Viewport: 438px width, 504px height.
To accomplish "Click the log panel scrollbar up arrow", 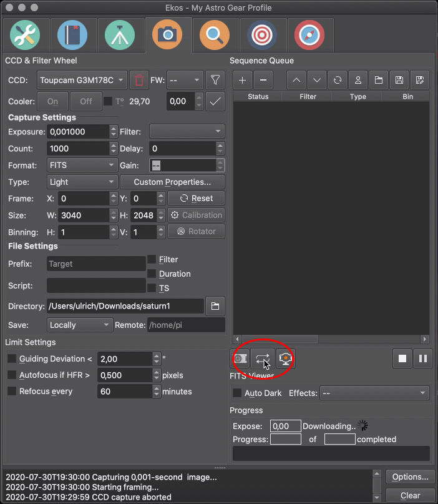I will pyautogui.click(x=377, y=474).
